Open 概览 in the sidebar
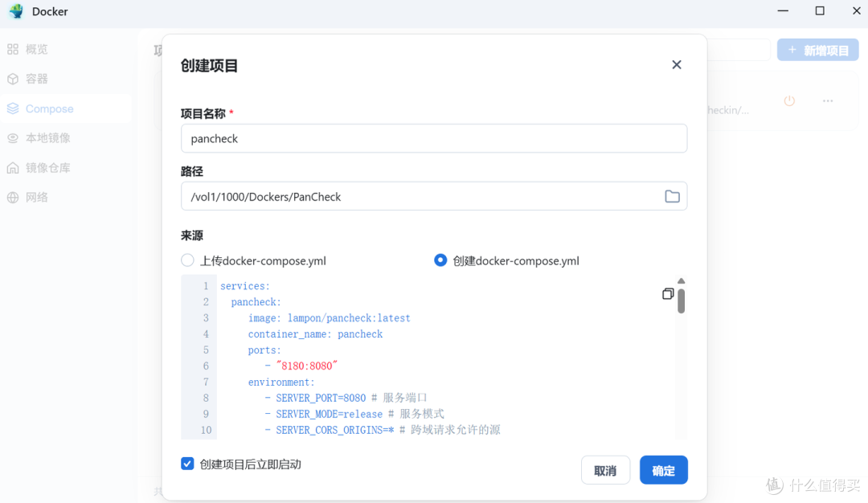Screen dimensions: 868x503 (x=66, y=49)
